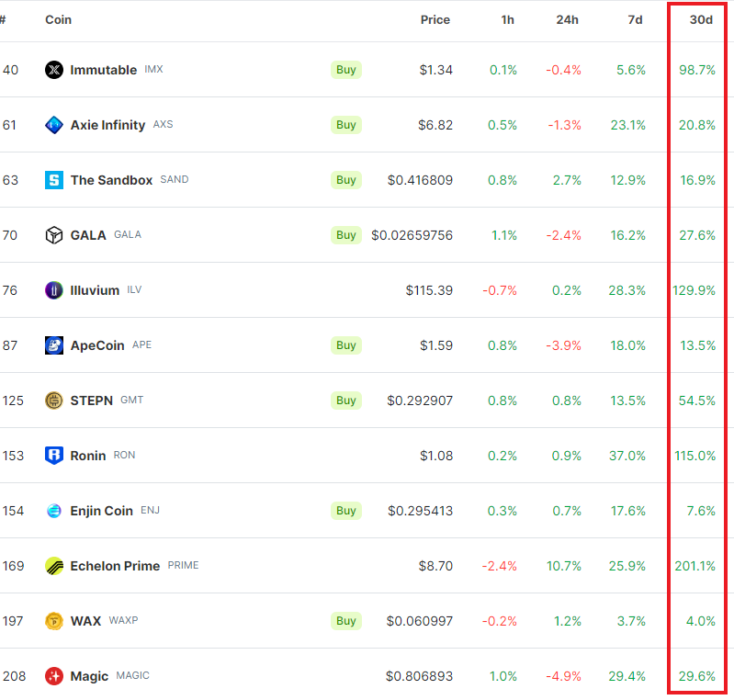Viewport: 734px width, 700px height.
Task: Buy ApeCoin APE
Action: point(346,345)
